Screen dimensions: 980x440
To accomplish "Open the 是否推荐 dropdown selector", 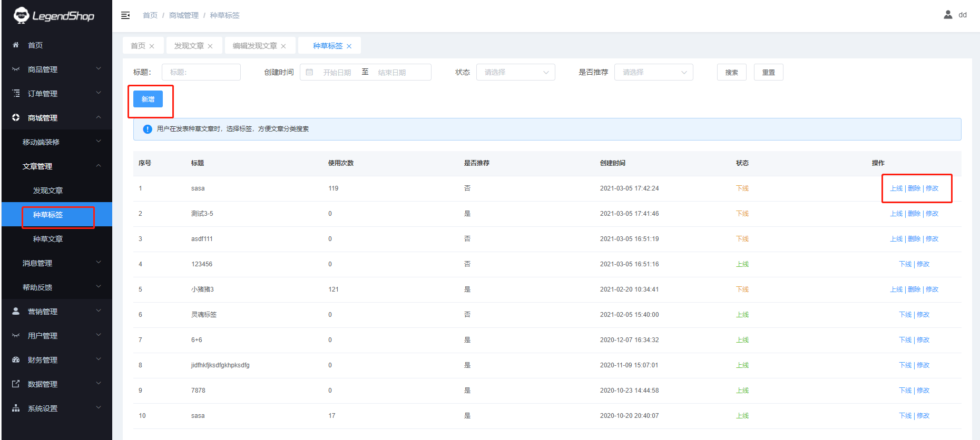I will point(653,72).
